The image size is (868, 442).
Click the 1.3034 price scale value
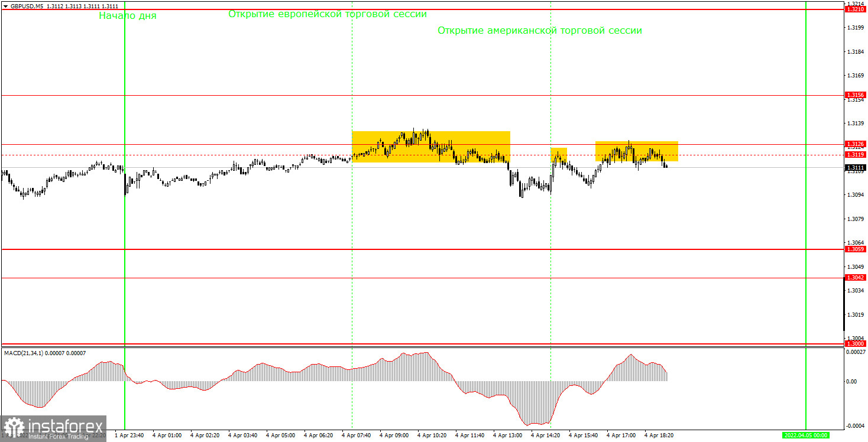tap(855, 291)
